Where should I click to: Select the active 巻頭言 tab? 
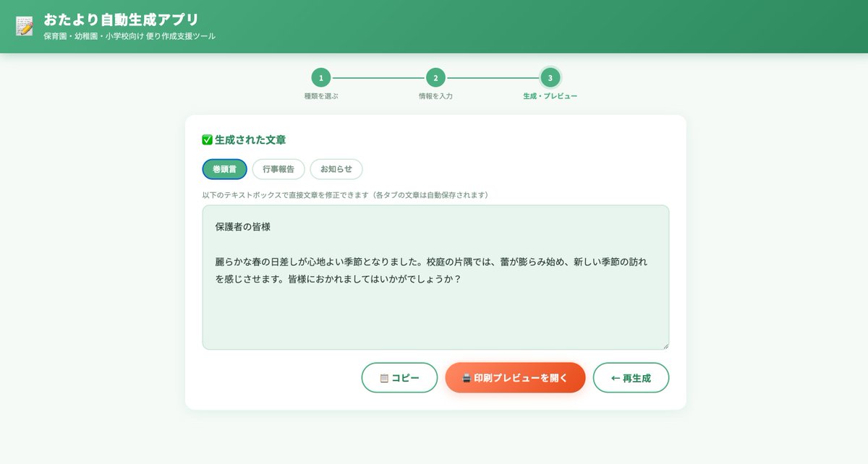(224, 168)
